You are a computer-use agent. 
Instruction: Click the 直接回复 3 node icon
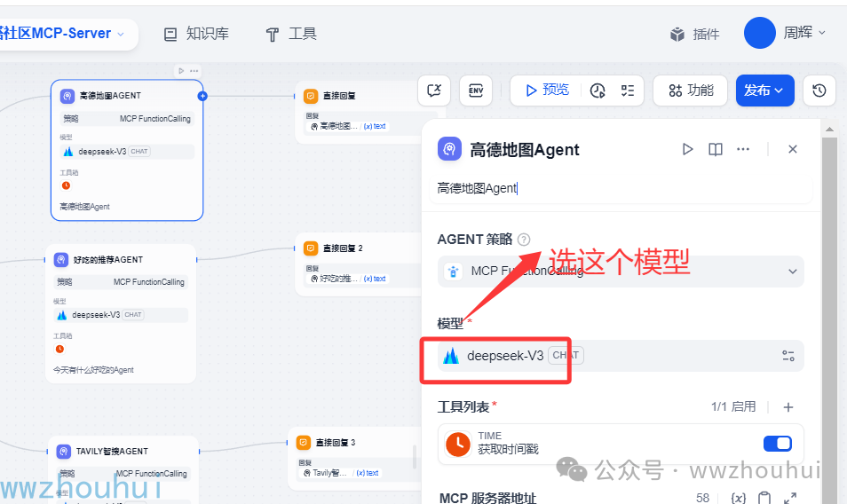point(304,443)
